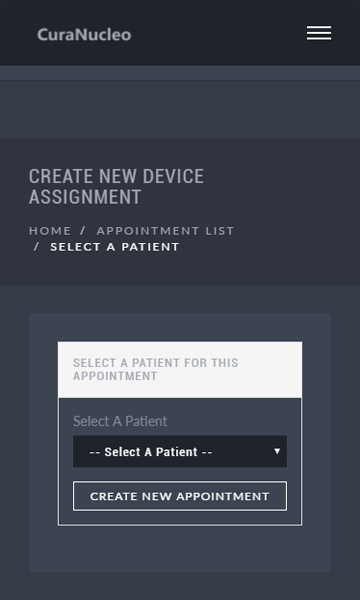Click the empty banner strip below the header bar

180,109
